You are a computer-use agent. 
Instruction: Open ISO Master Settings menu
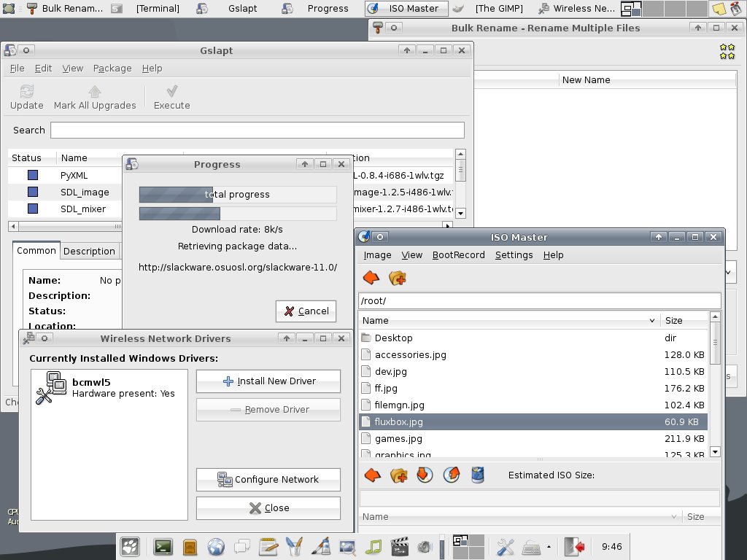514,254
